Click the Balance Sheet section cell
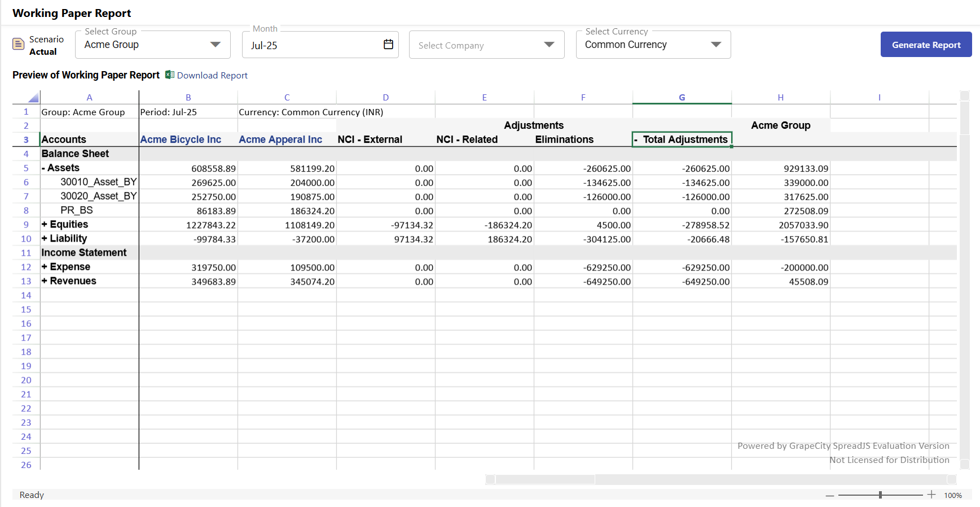 click(x=90, y=154)
